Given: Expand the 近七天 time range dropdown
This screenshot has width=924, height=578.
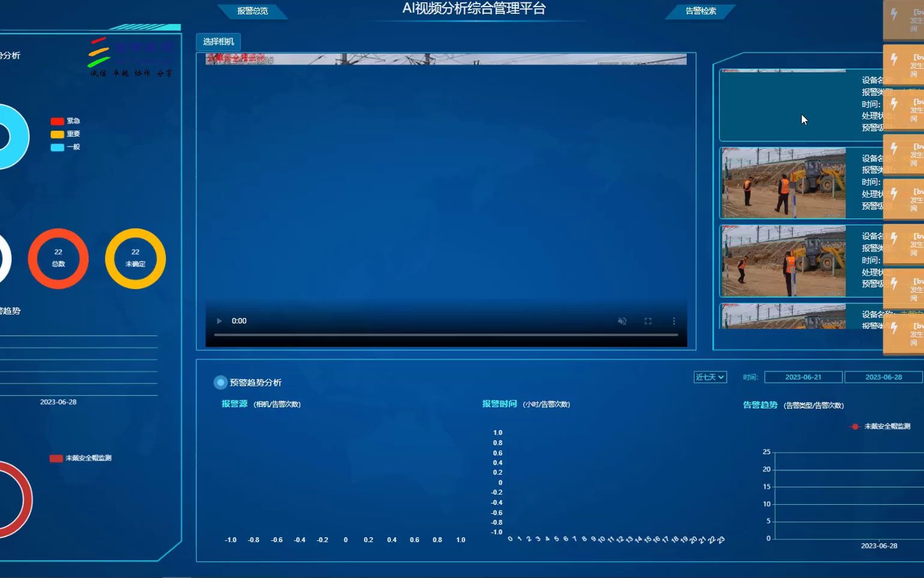Looking at the screenshot, I should coord(710,377).
